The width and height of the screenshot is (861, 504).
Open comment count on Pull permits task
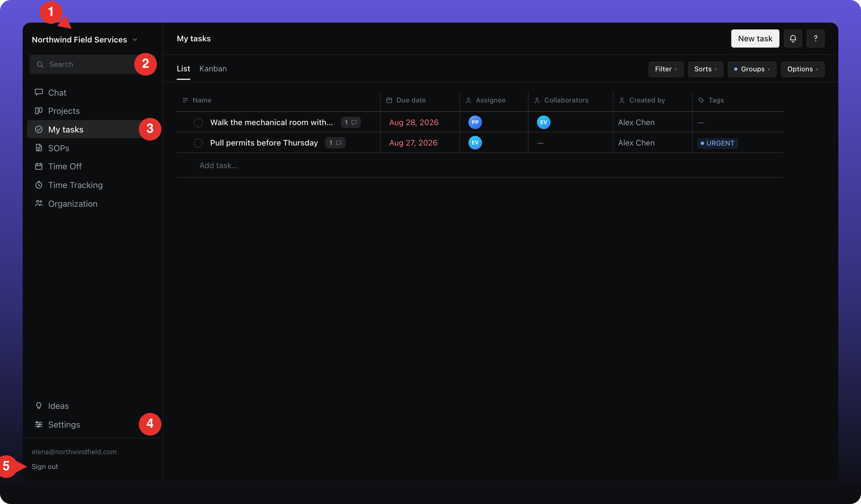(335, 143)
